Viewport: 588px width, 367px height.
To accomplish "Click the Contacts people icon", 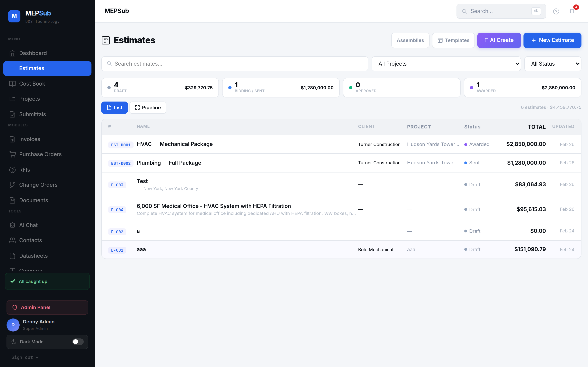I will tap(12, 240).
